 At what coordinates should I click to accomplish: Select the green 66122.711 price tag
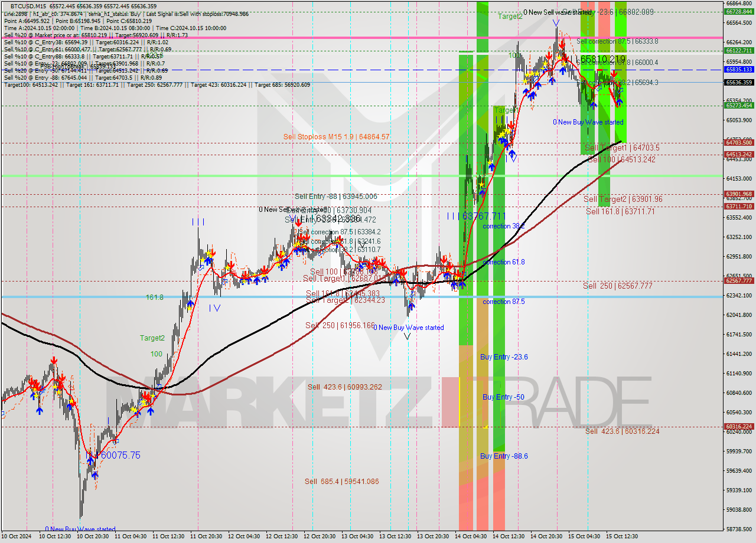coord(739,50)
